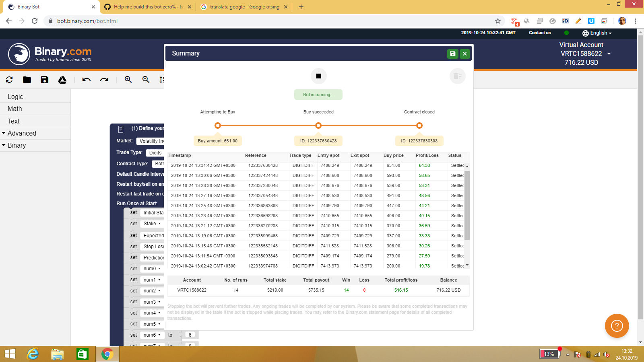Click the zoom in magnifier
The width and height of the screenshot is (644, 362).
(128, 80)
